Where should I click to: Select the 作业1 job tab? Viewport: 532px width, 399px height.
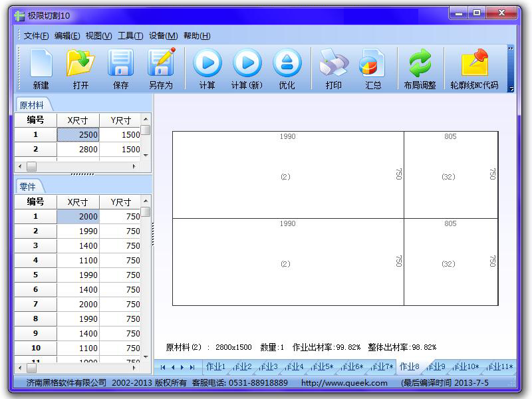point(215,366)
